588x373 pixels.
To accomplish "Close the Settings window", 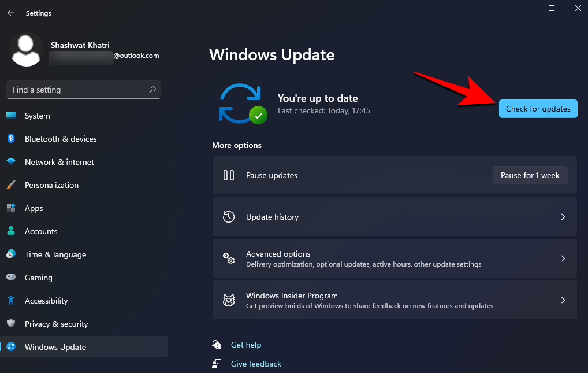I will click(578, 8).
